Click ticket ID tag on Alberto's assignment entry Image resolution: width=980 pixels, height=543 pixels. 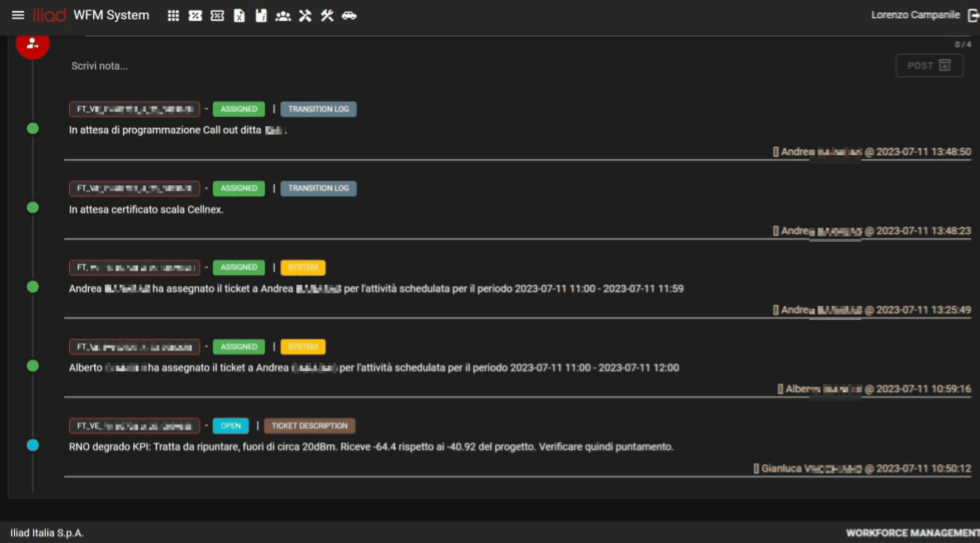coord(135,347)
